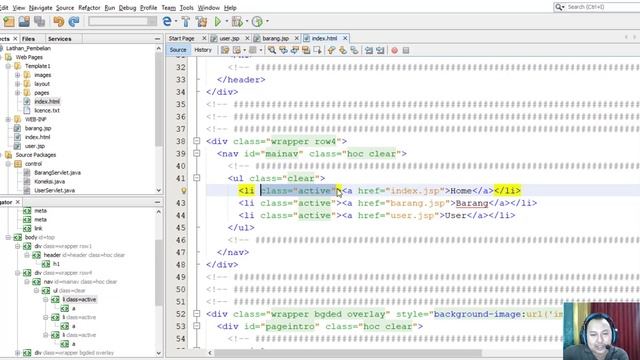The height and width of the screenshot is (360, 640).
Task: Switch to the user.jsp editor tab
Action: [x=229, y=38]
